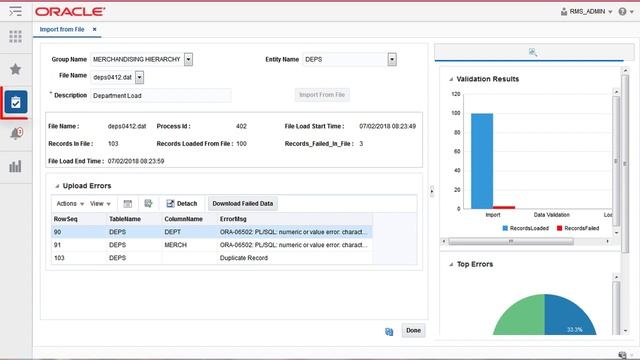Screen dimensions: 640x360
Task: Click the Validation Results chart vertical scrollbar
Action: coord(616,161)
